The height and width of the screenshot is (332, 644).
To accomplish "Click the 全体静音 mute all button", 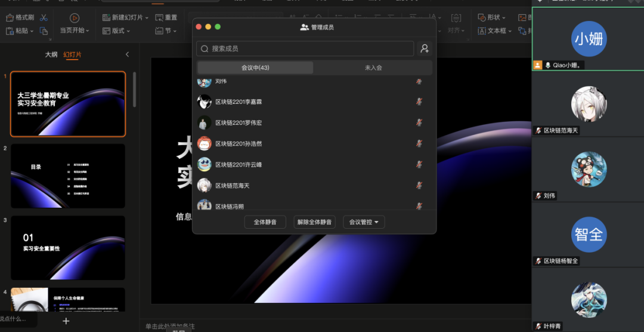I will pyautogui.click(x=265, y=222).
